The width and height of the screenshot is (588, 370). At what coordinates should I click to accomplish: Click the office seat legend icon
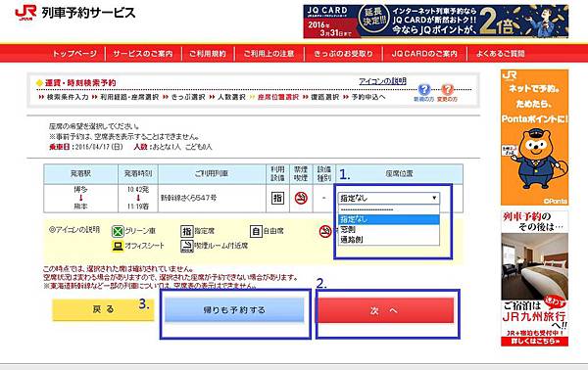pyautogui.click(x=118, y=246)
